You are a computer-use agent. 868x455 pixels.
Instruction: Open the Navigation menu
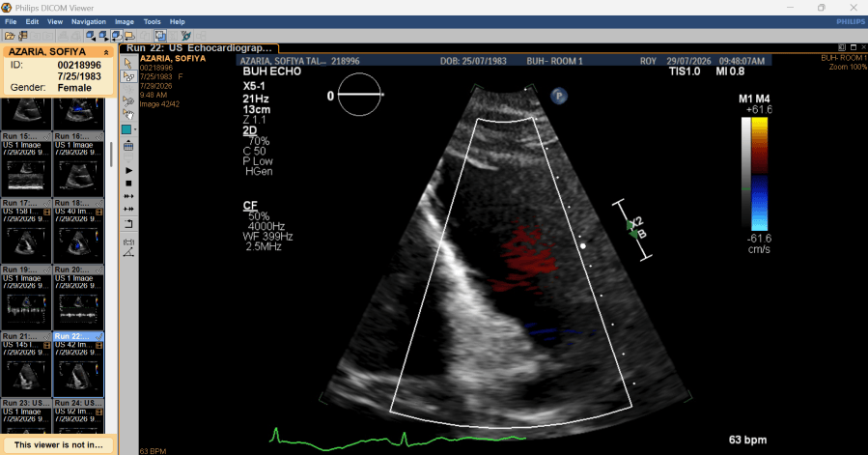point(89,21)
